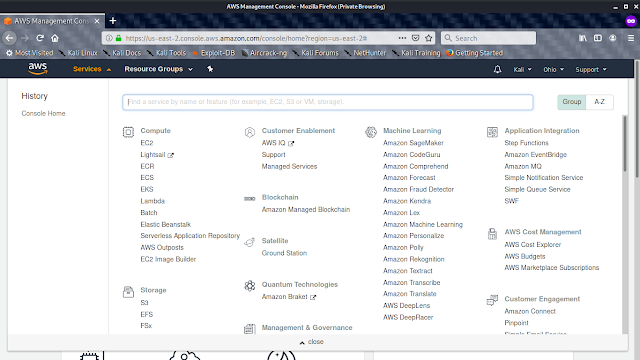Switch the service list to A-Z view
This screenshot has width=640, height=360.
[x=599, y=102]
